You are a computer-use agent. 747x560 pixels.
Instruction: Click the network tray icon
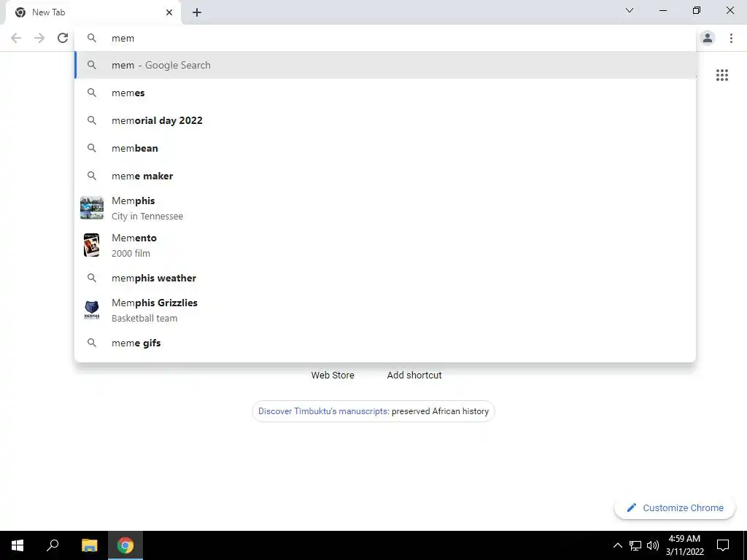coord(635,545)
